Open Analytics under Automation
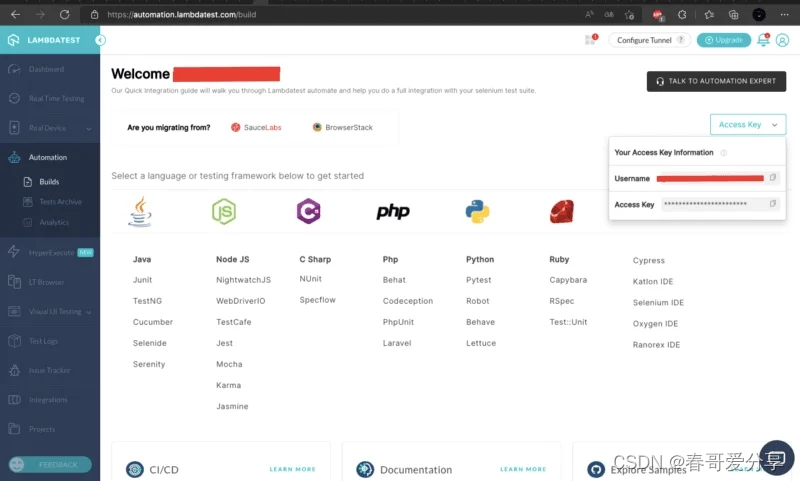 54,222
